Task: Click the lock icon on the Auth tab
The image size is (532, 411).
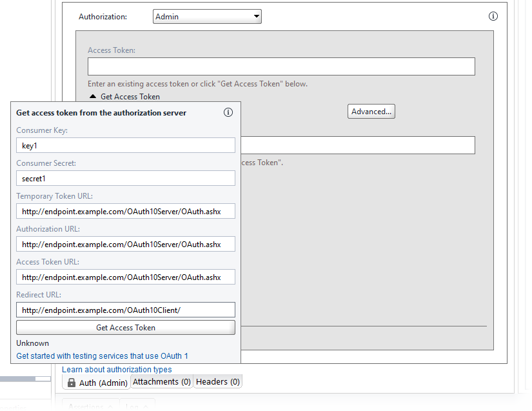Action: [71, 381]
